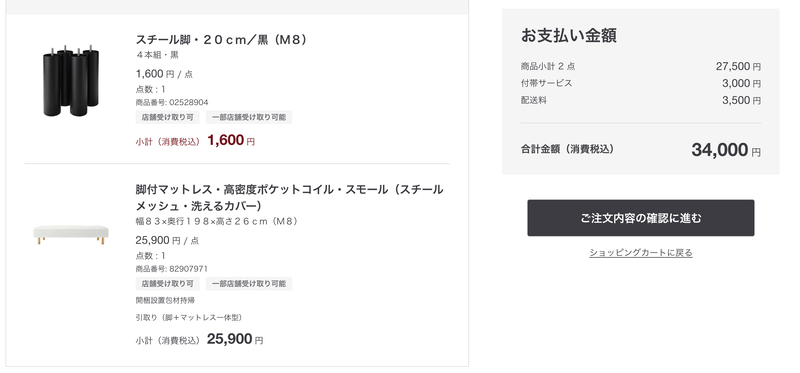
Task: Open 脚付マットレス・高密度ポケットコイル product title
Action: [x=289, y=198]
